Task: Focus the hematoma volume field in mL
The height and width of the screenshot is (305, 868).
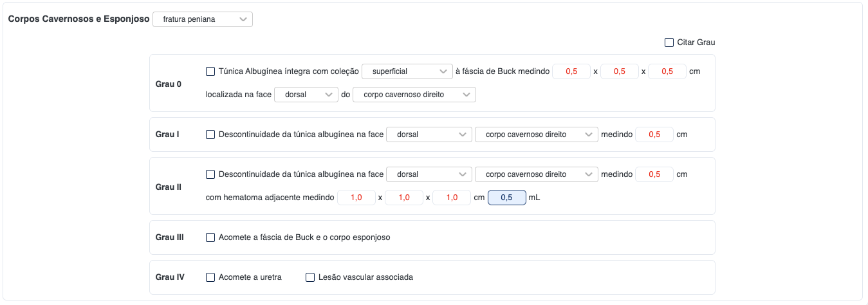Action: pyautogui.click(x=506, y=198)
